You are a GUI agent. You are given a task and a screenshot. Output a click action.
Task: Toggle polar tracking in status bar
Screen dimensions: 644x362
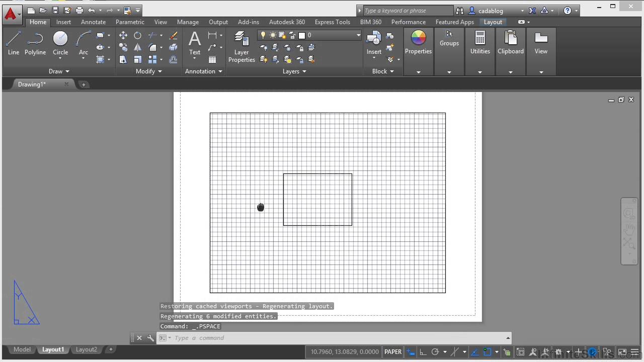point(435,352)
